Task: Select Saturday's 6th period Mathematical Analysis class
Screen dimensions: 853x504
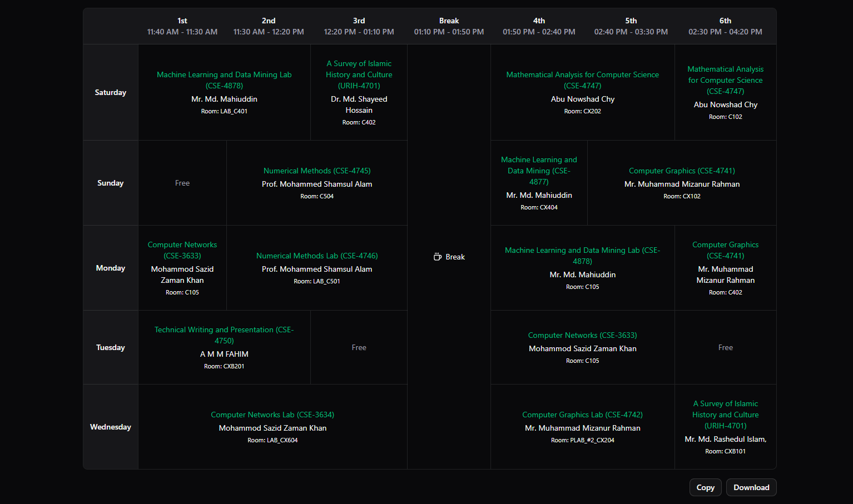Action: [725, 92]
